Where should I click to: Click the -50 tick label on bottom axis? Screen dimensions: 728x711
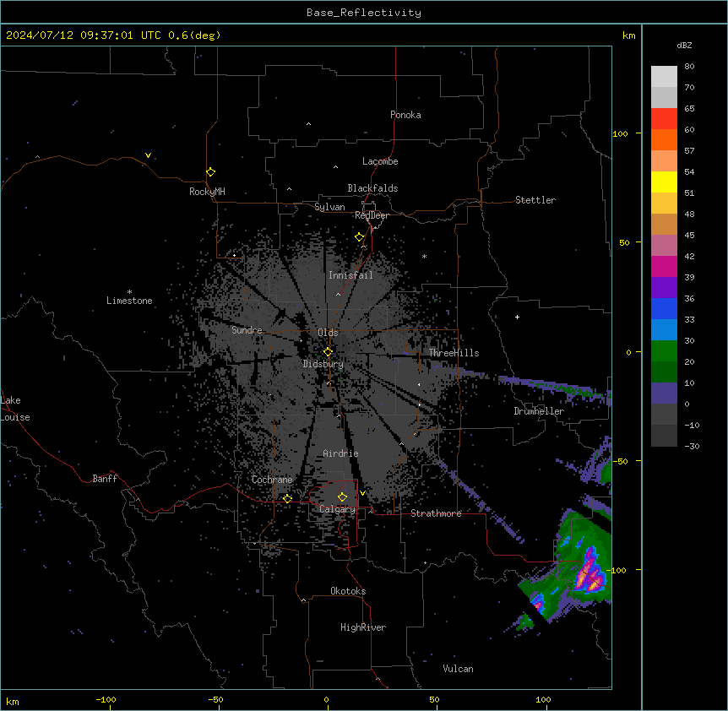(x=215, y=700)
